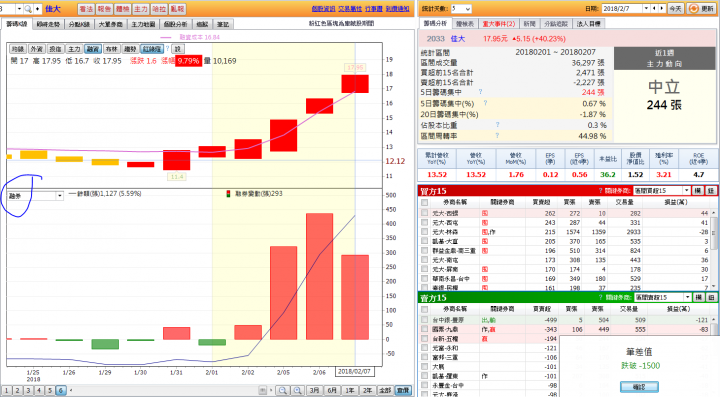Image resolution: width=720 pixels, height=397 pixels.
Task: Select the 1年 time range
Action: [x=350, y=391]
